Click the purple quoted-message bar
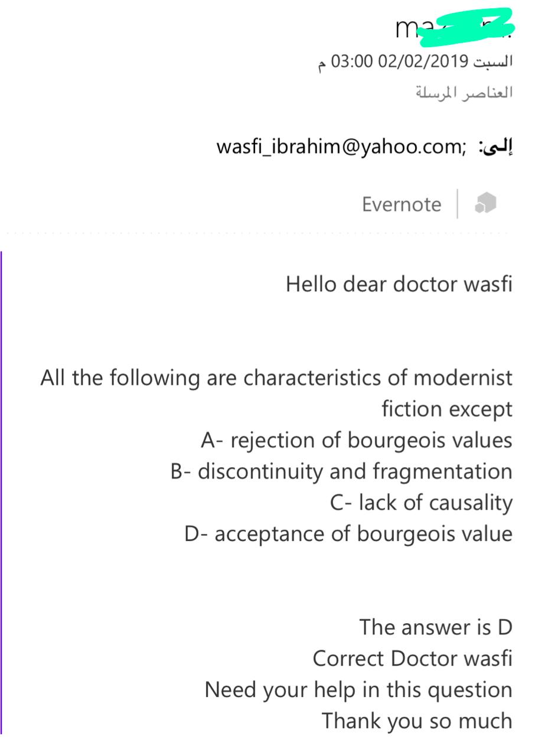This screenshot has width=535, height=756. click(2, 492)
